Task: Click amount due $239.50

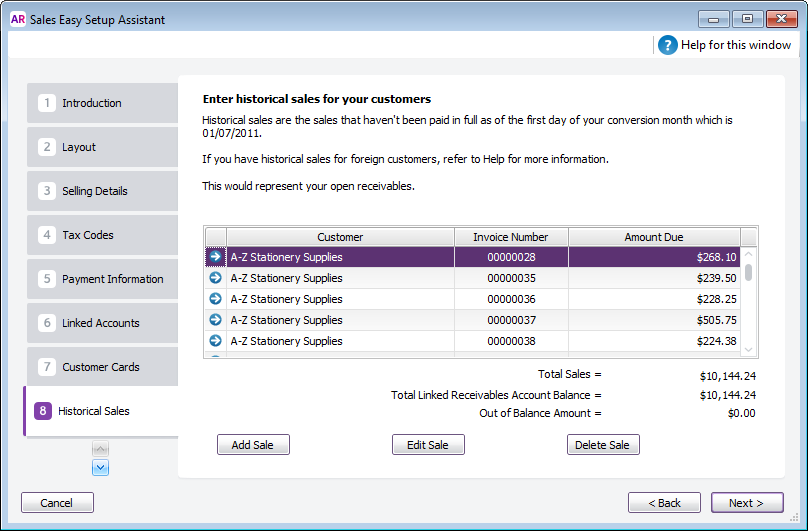Action: (x=716, y=278)
